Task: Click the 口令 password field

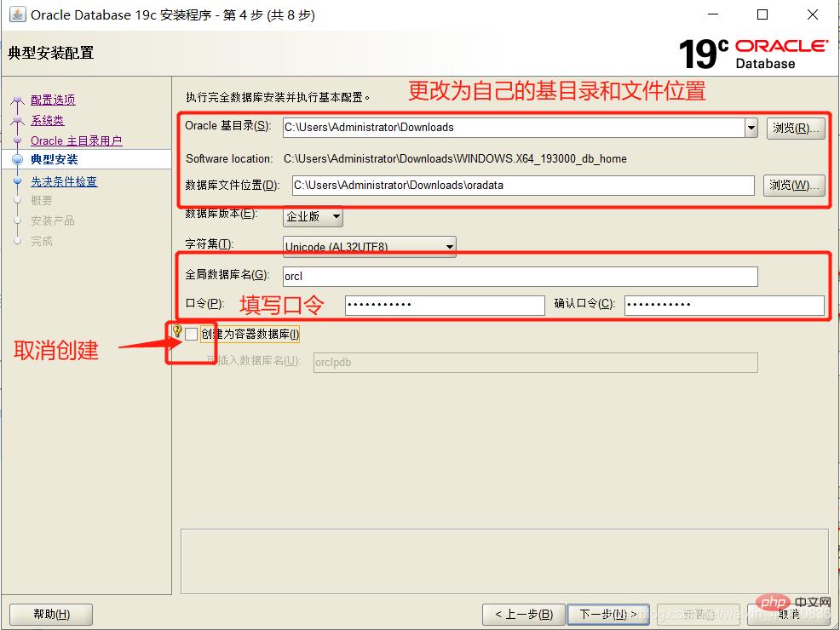Action: coord(444,305)
